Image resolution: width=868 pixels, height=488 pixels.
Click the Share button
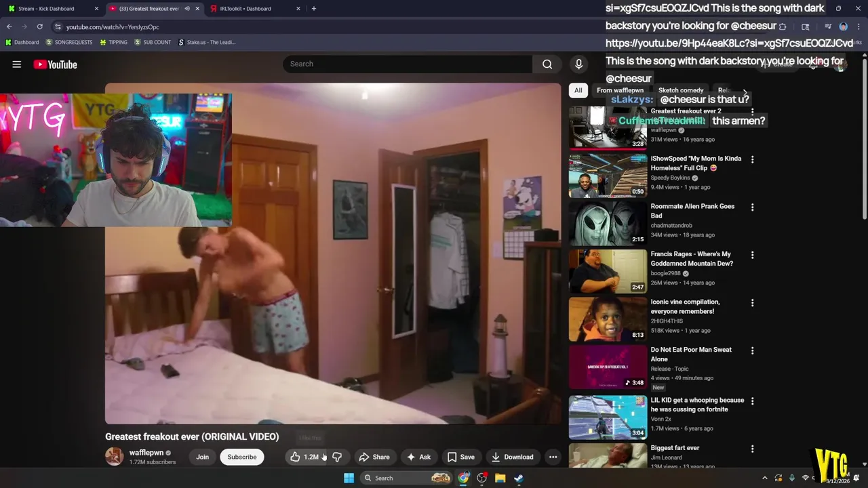click(374, 457)
